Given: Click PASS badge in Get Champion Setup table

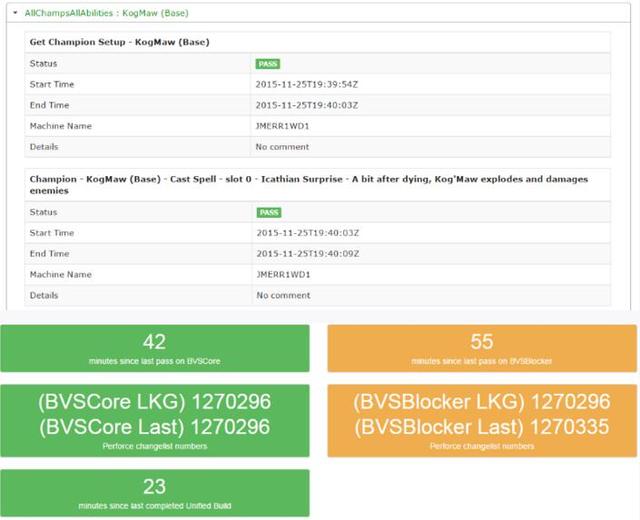Looking at the screenshot, I should (268, 64).
